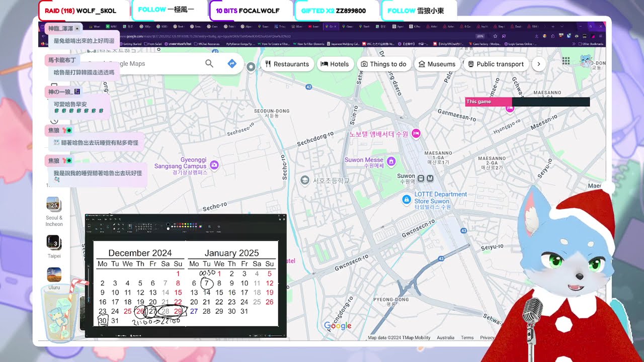Open the Taipei saved thumbnail
Image resolution: width=644 pixels, height=362 pixels.
click(54, 242)
